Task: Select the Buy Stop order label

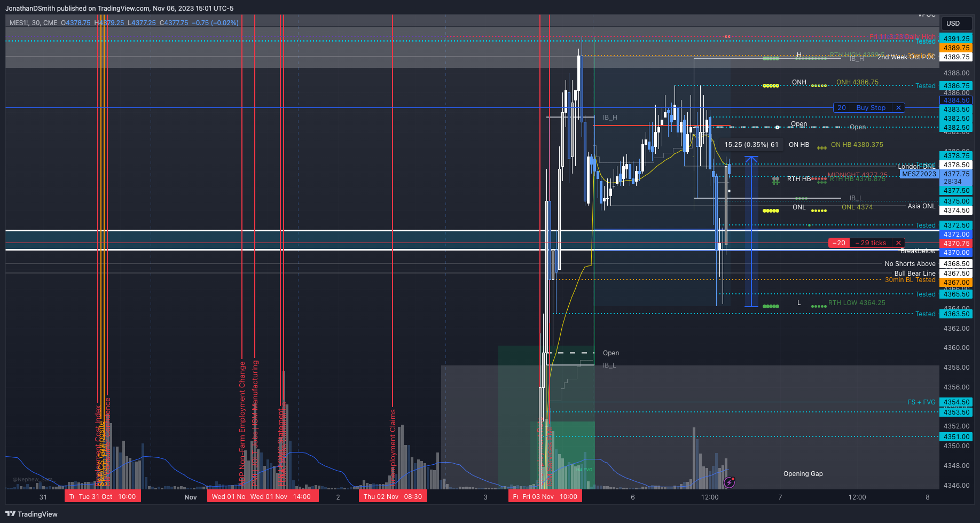Action: (871, 107)
